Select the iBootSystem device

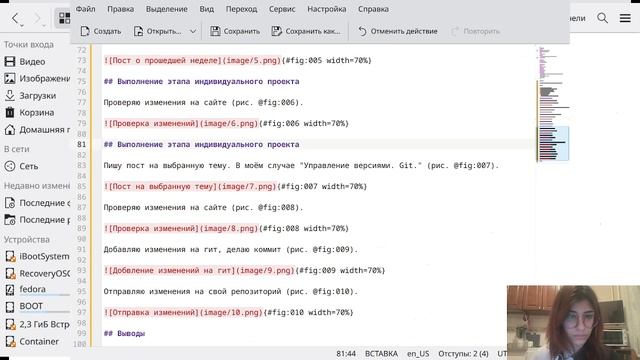37,256
